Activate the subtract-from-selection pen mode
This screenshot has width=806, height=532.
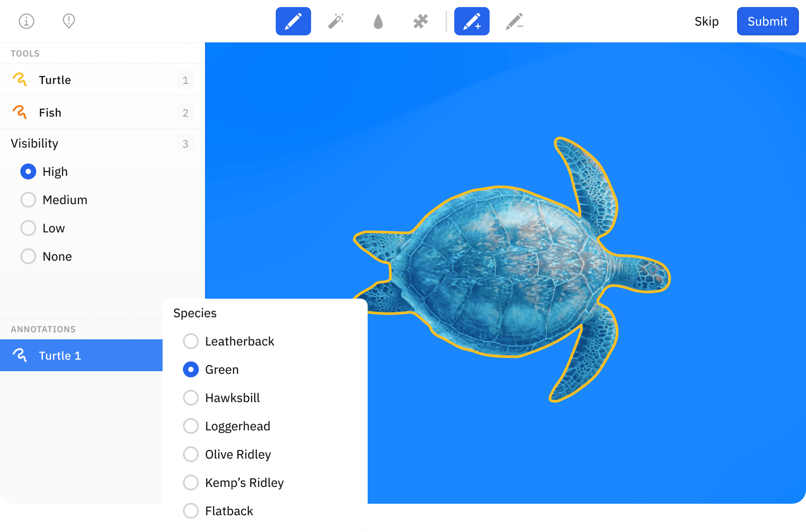(514, 21)
